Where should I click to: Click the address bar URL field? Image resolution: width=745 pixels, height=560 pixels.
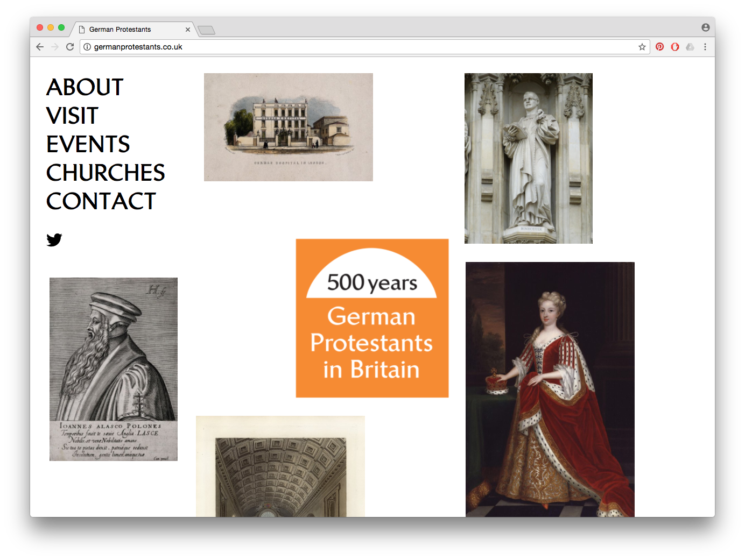[x=365, y=47]
